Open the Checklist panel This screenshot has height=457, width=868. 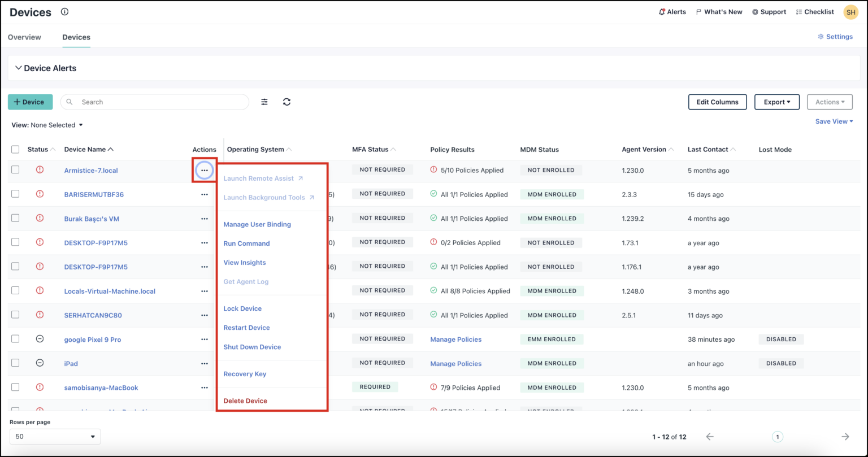814,11
